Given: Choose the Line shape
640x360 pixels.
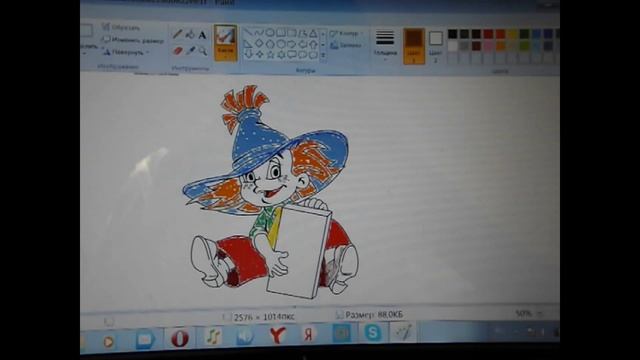Looking at the screenshot, I should tap(247, 32).
